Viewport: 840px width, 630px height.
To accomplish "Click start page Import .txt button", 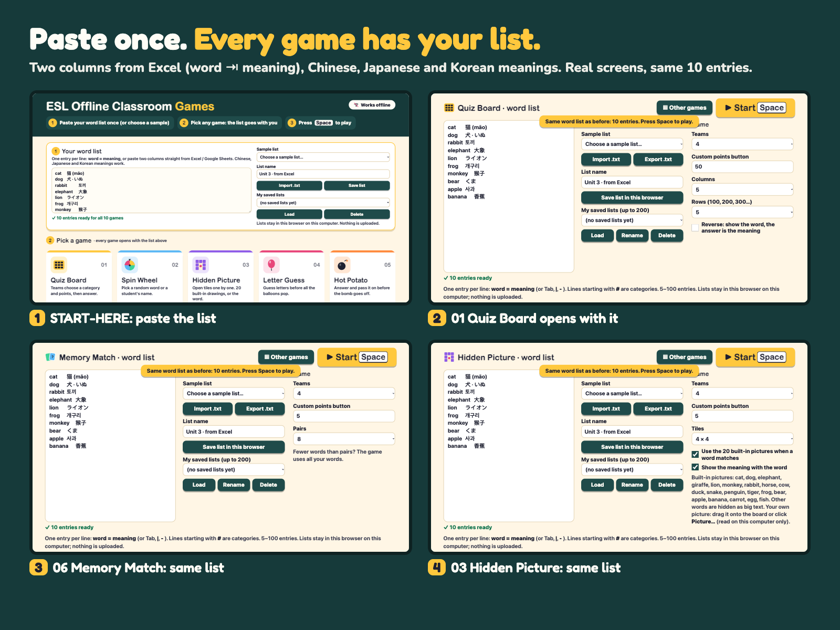I will pos(289,185).
